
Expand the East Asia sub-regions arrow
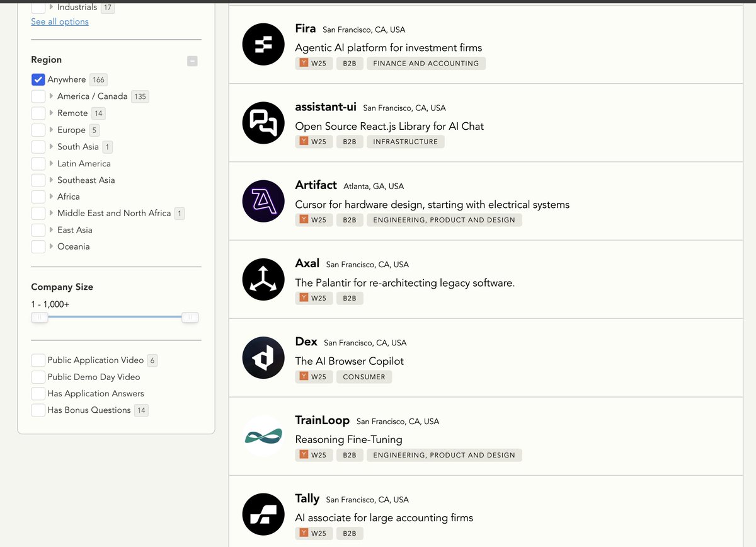(52, 230)
